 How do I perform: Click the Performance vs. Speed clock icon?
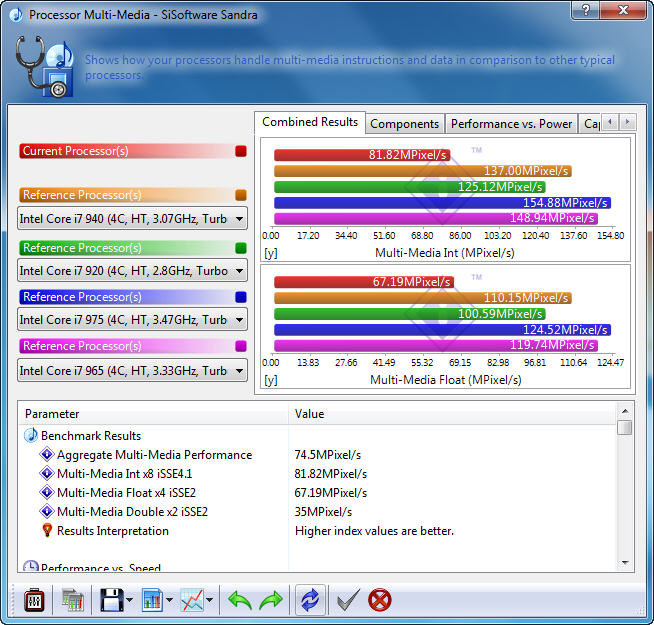point(30,566)
